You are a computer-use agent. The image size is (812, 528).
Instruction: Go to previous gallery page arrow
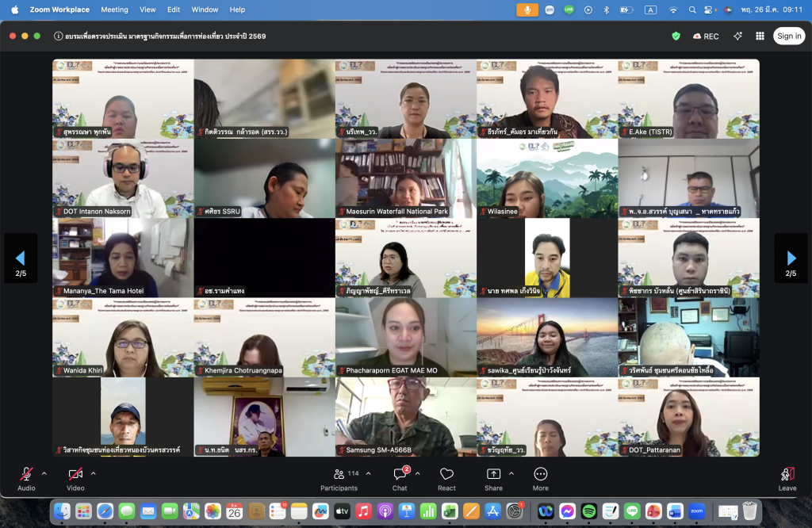point(21,258)
